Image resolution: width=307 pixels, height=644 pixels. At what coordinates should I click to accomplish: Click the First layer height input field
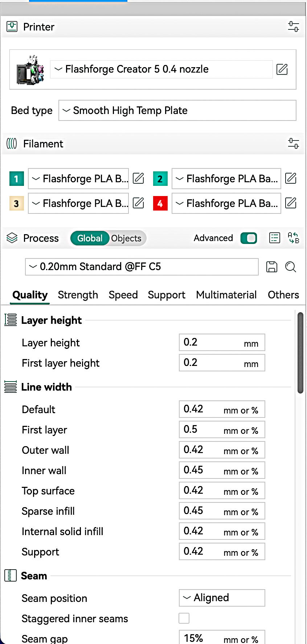[x=222, y=363]
